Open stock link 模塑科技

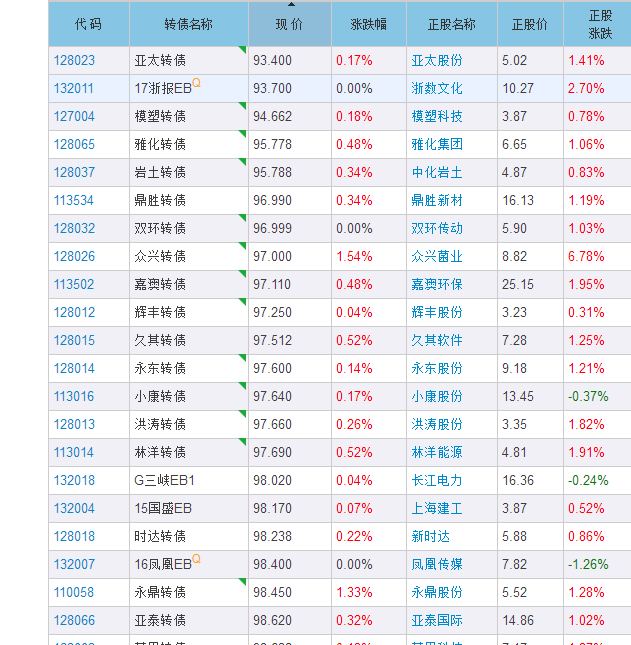437,116
